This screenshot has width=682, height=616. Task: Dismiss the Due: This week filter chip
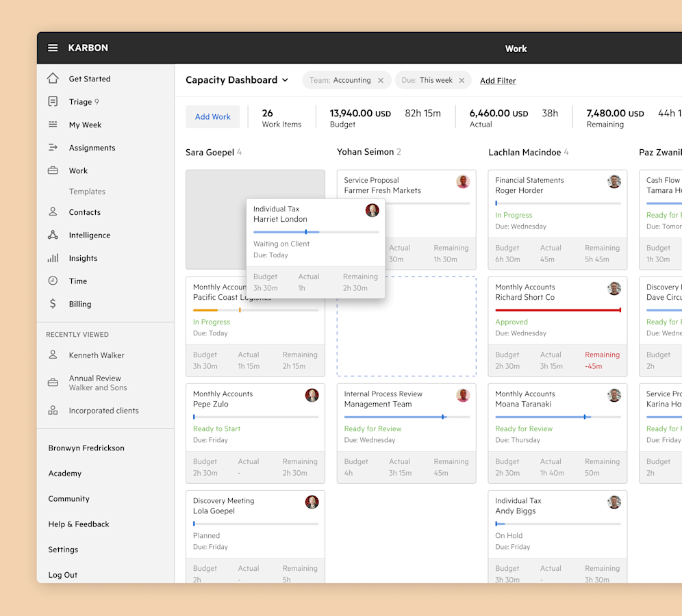click(x=462, y=80)
